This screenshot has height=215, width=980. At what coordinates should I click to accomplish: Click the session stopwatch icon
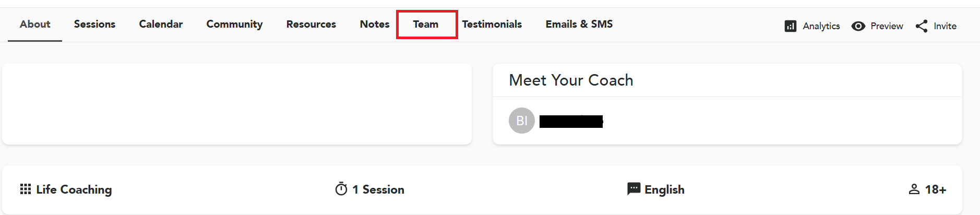[341, 189]
